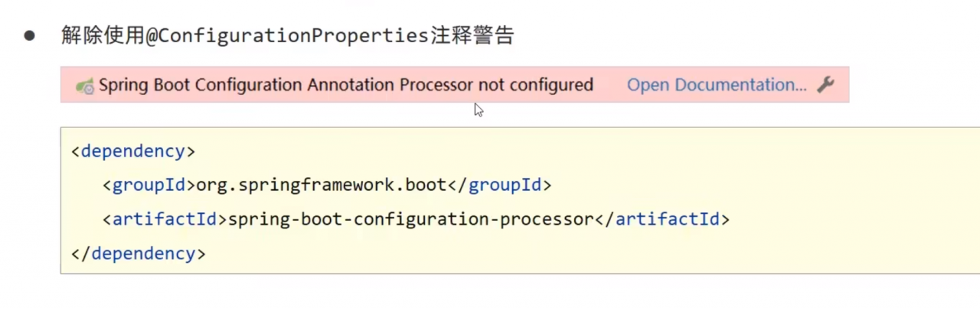Screen dimensions: 980x309
Task: Click the spring-boot-configuration-processor value
Action: (x=411, y=219)
